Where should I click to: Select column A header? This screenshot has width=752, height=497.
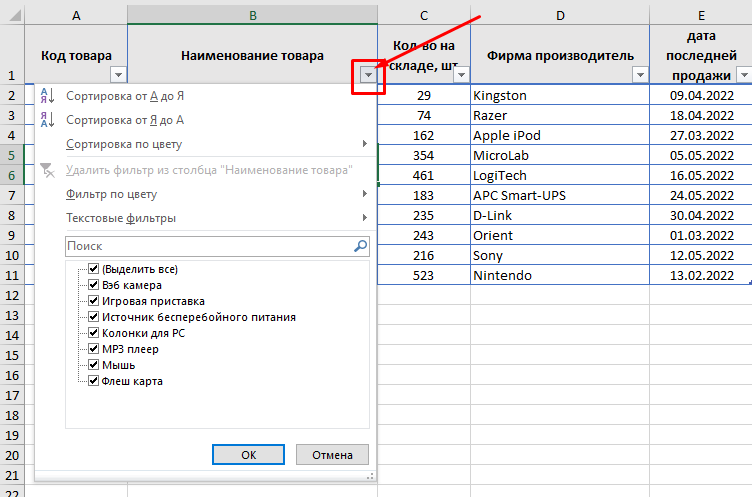coord(76,16)
